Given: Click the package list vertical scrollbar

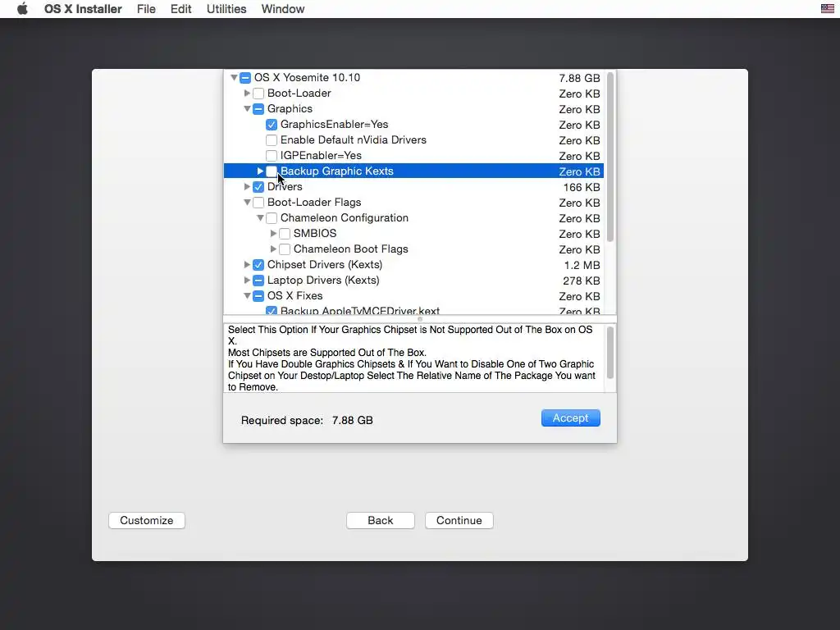Looking at the screenshot, I should [610, 157].
